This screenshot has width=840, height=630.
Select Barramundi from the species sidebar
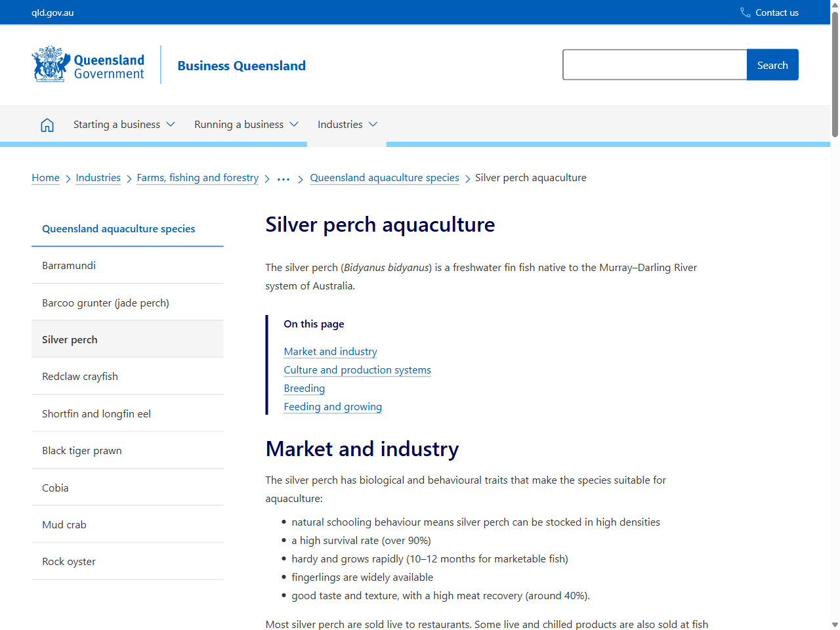(x=69, y=265)
